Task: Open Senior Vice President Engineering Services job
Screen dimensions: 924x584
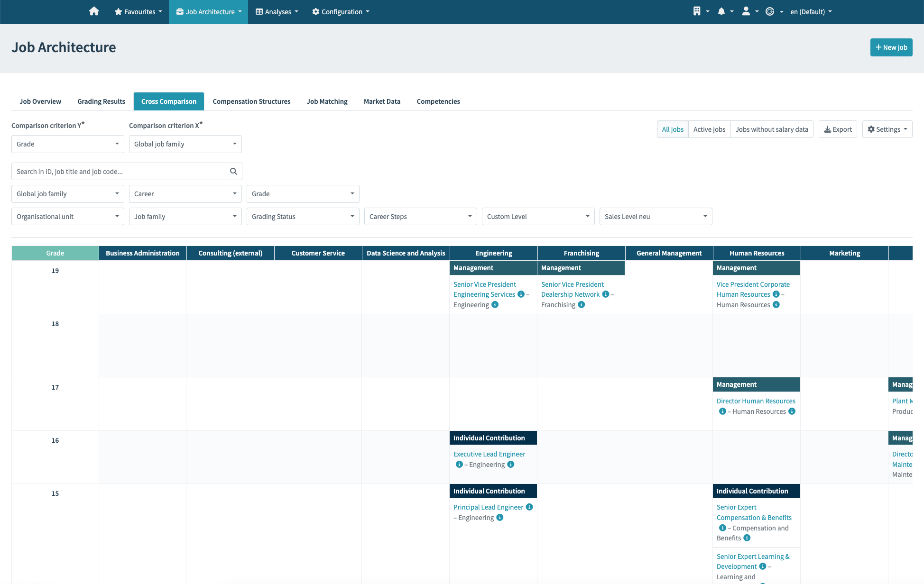Action: (x=484, y=289)
